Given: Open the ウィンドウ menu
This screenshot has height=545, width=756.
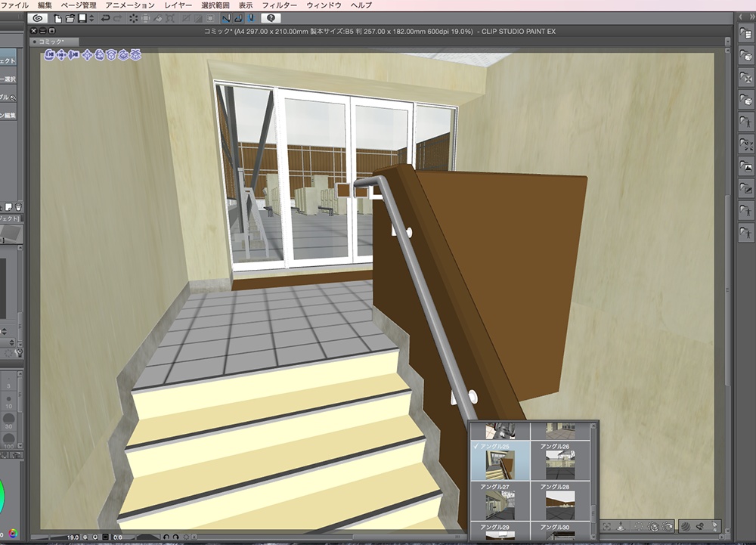Looking at the screenshot, I should tap(324, 5).
